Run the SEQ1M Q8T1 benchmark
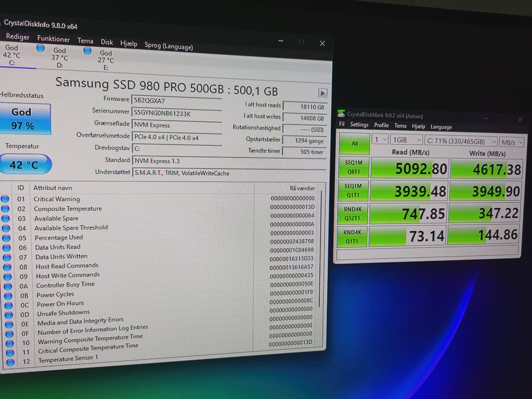The width and height of the screenshot is (532, 399). [x=353, y=167]
